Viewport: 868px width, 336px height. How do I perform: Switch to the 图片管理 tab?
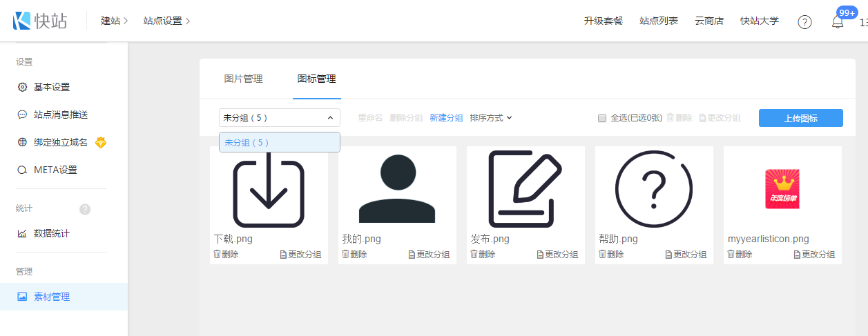coord(243,79)
